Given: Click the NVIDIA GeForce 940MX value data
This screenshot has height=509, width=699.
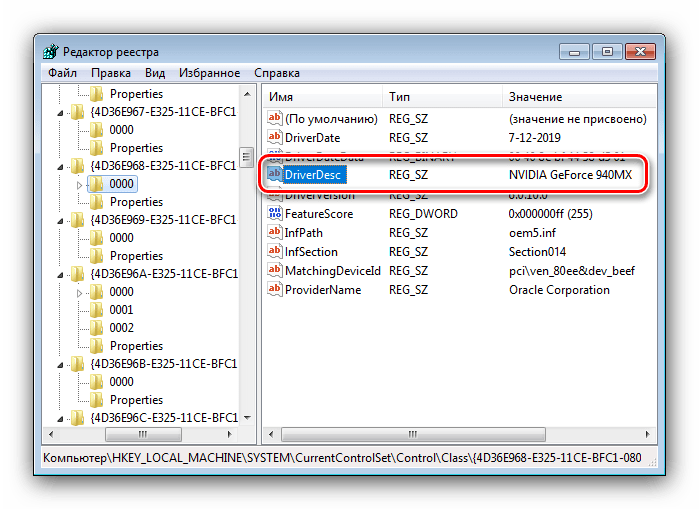Looking at the screenshot, I should 570,175.
